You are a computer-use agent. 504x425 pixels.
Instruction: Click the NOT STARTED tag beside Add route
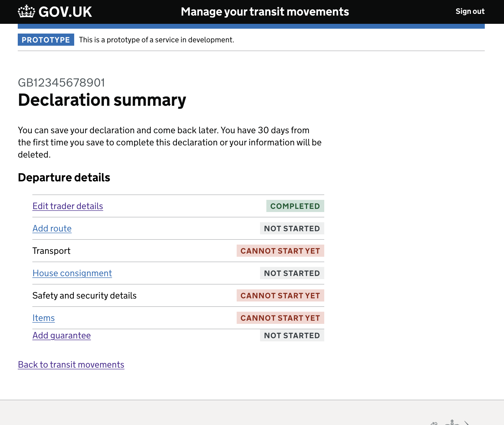coord(292,228)
